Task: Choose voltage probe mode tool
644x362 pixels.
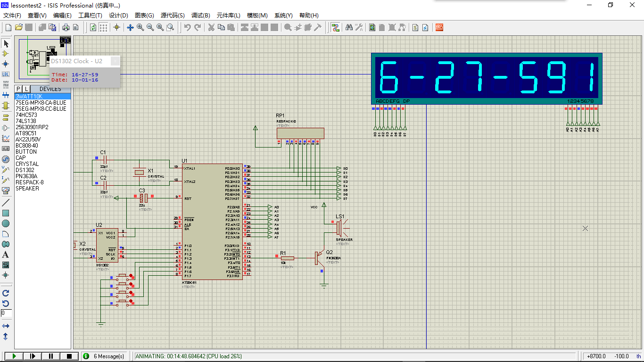Action: tap(6, 170)
